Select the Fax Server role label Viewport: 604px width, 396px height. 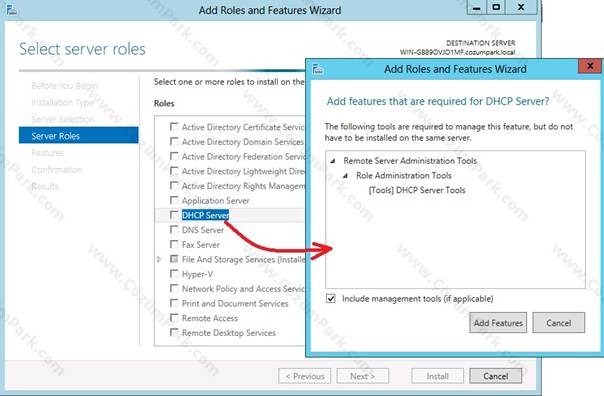click(x=201, y=245)
